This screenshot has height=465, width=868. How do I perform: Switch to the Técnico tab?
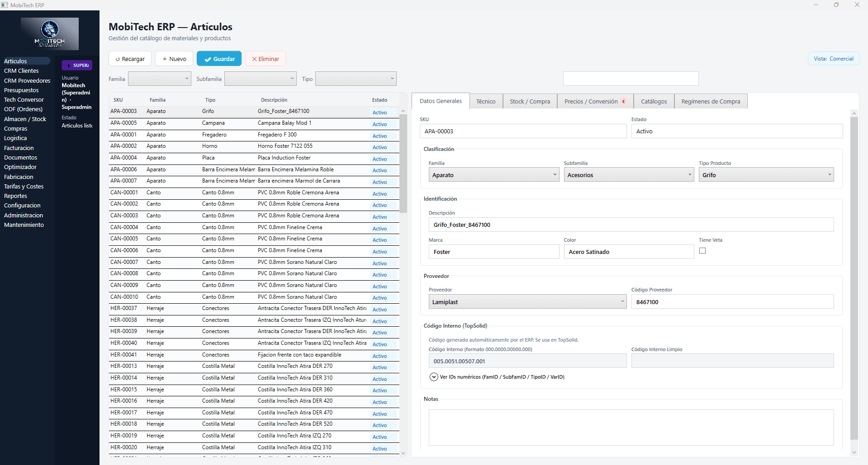pos(485,102)
